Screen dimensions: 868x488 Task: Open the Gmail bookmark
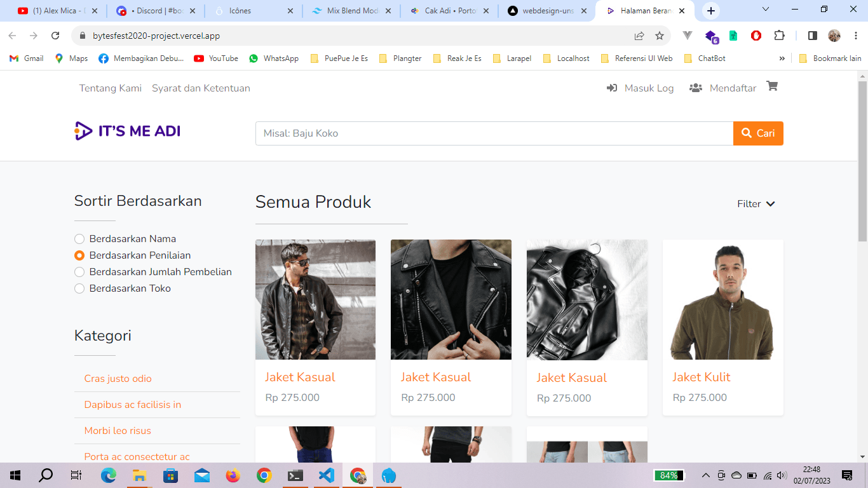27,58
